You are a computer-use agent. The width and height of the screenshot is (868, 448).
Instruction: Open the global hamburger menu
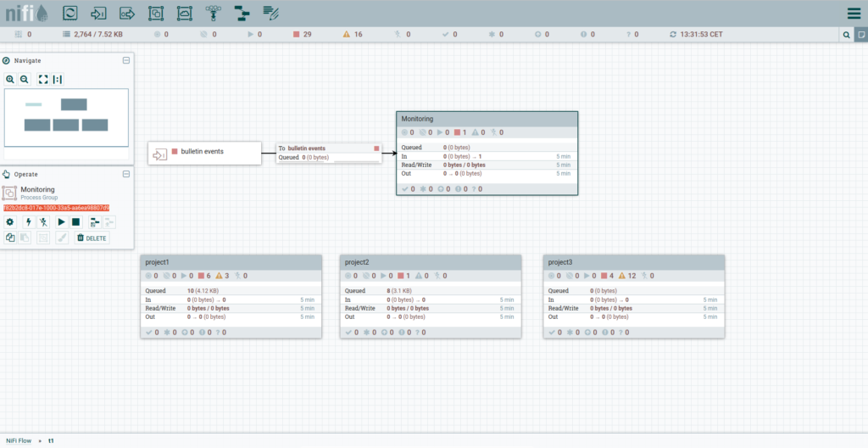point(854,14)
